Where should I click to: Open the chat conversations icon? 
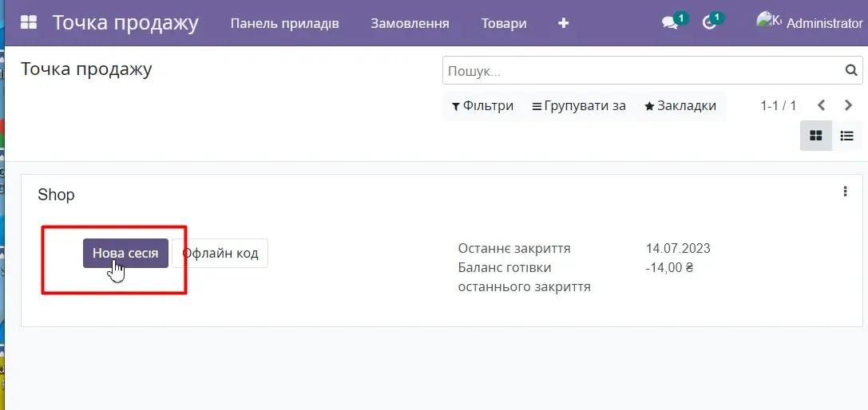[670, 23]
